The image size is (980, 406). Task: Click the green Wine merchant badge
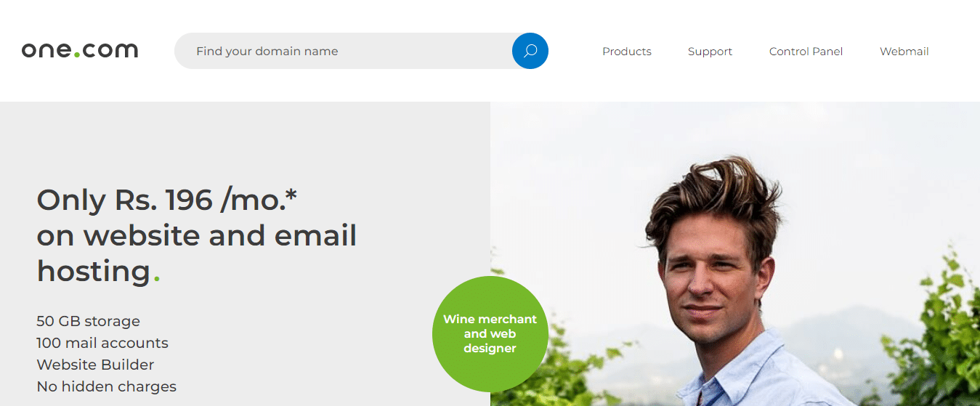490,333
